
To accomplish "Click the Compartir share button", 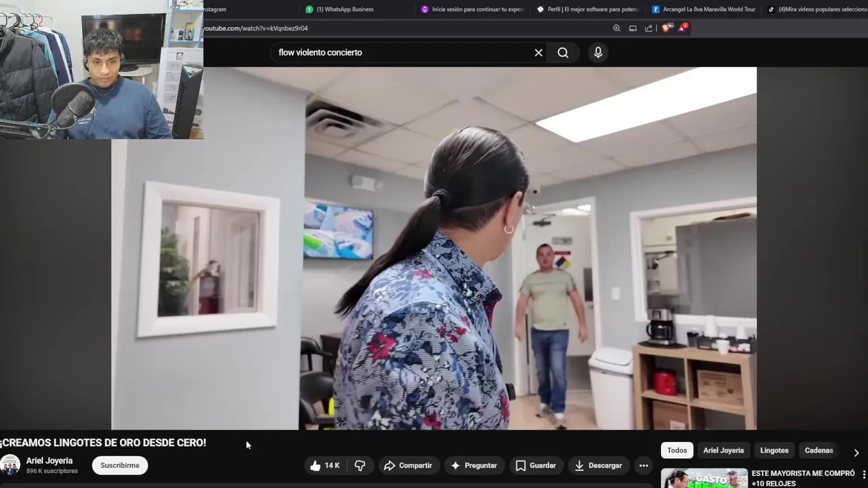I will coord(408,466).
